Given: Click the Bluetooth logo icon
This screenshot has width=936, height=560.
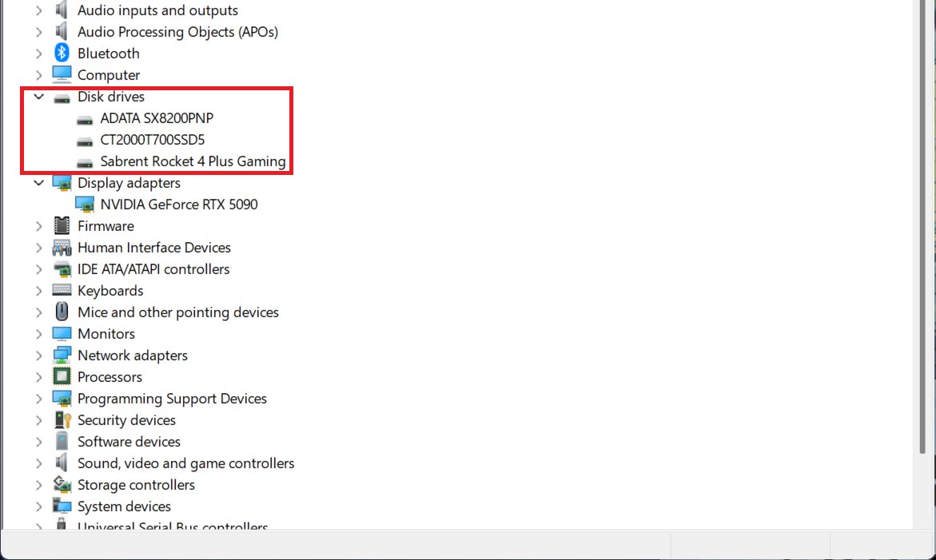Looking at the screenshot, I should coord(62,53).
